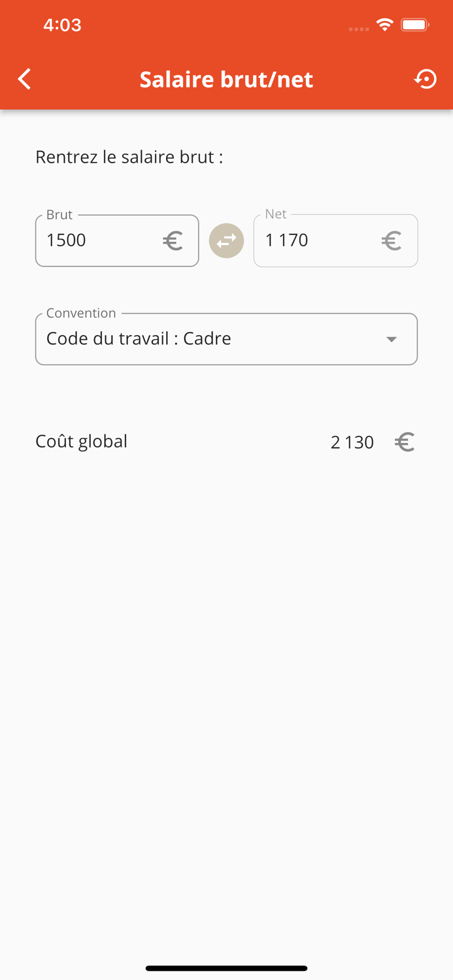The image size is (453, 980).
Task: Click the euro icon in the Brut field
Action: 172,240
